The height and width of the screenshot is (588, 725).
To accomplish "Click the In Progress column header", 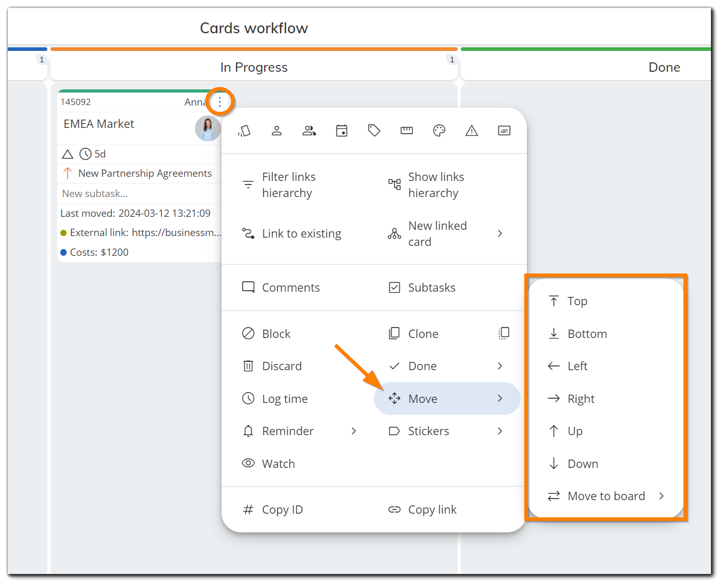I will (x=254, y=67).
